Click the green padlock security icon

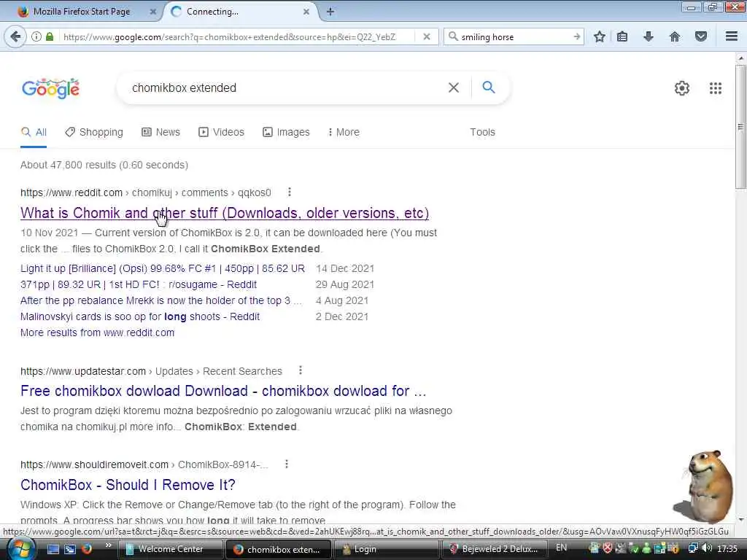[50, 36]
